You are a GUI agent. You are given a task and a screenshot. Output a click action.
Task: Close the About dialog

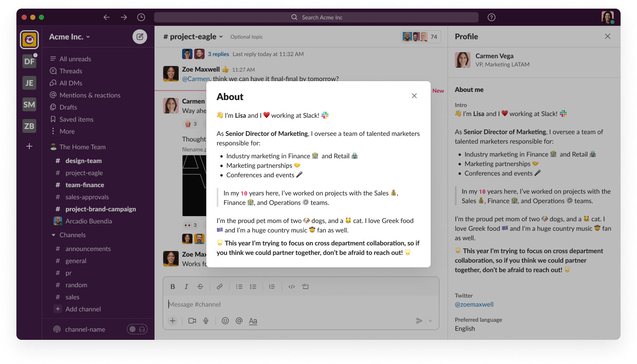pyautogui.click(x=414, y=96)
